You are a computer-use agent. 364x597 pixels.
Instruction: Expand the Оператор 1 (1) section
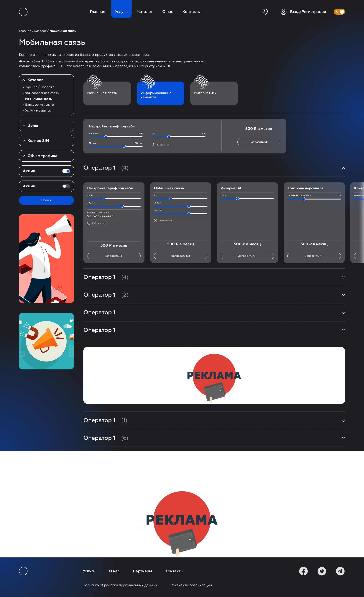[x=343, y=420]
